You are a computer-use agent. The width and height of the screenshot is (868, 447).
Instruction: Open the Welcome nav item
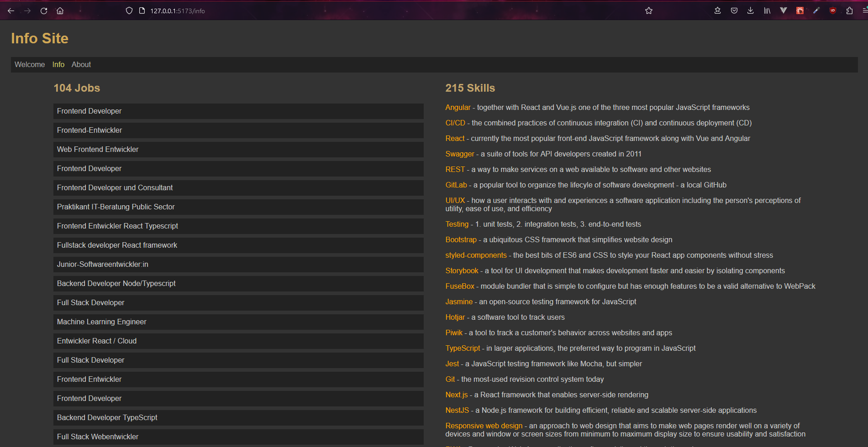point(30,65)
